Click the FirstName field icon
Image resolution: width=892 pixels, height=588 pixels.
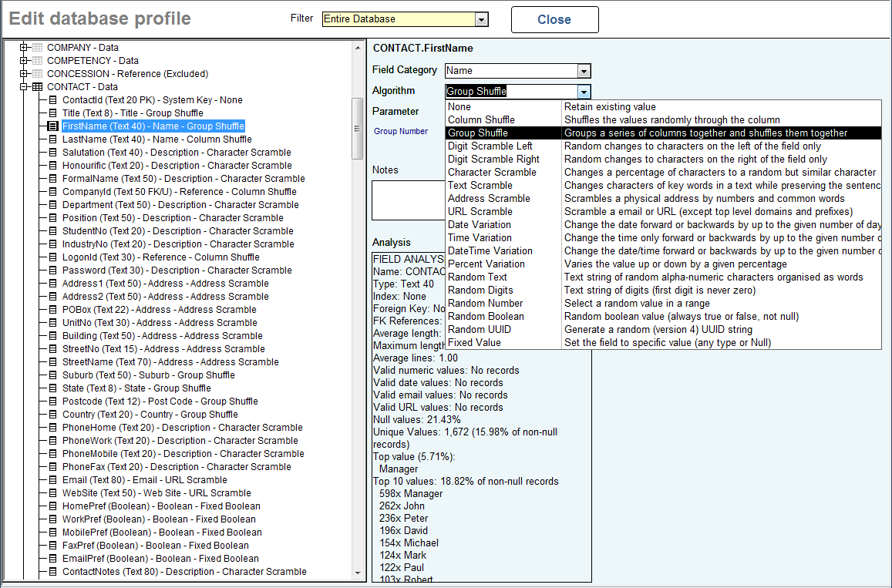point(53,126)
